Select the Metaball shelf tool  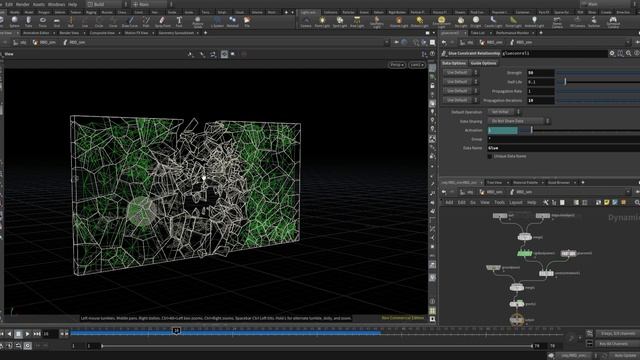pos(232,22)
